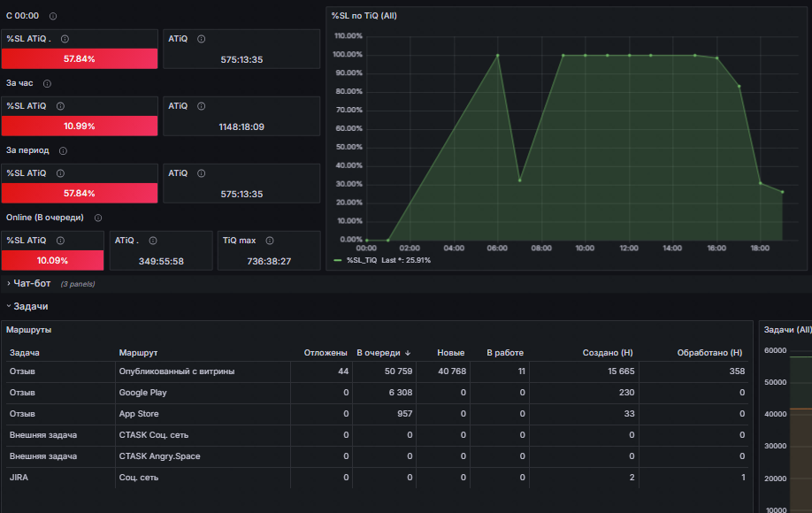This screenshot has width=812, height=513.
Task: Sort table by Отложены column header
Action: click(326, 353)
